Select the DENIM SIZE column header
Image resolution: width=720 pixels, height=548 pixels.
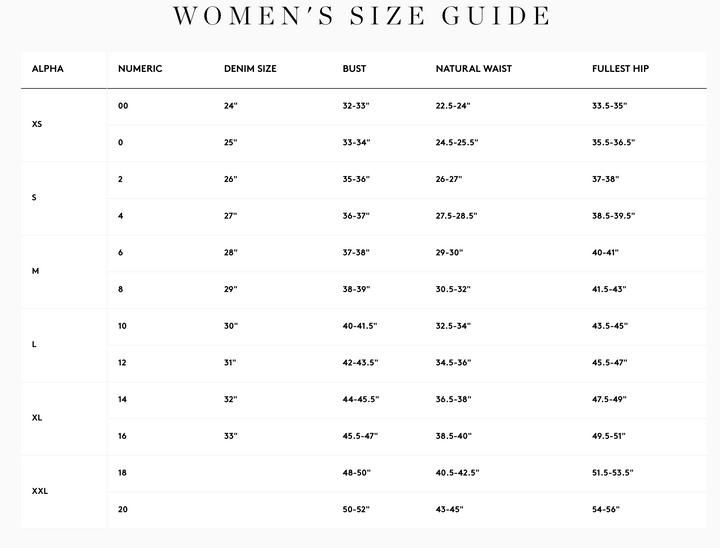coord(250,69)
